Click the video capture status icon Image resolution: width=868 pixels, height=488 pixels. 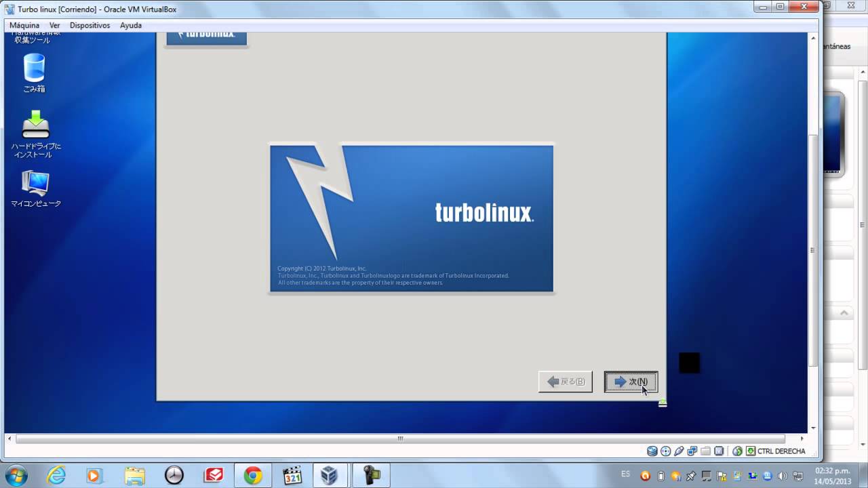coord(719,451)
